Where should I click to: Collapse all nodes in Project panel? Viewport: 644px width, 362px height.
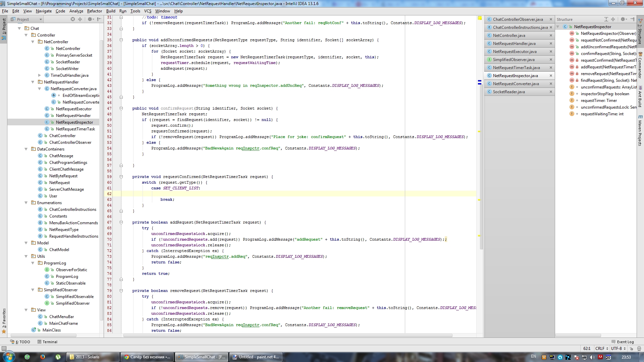(x=80, y=19)
